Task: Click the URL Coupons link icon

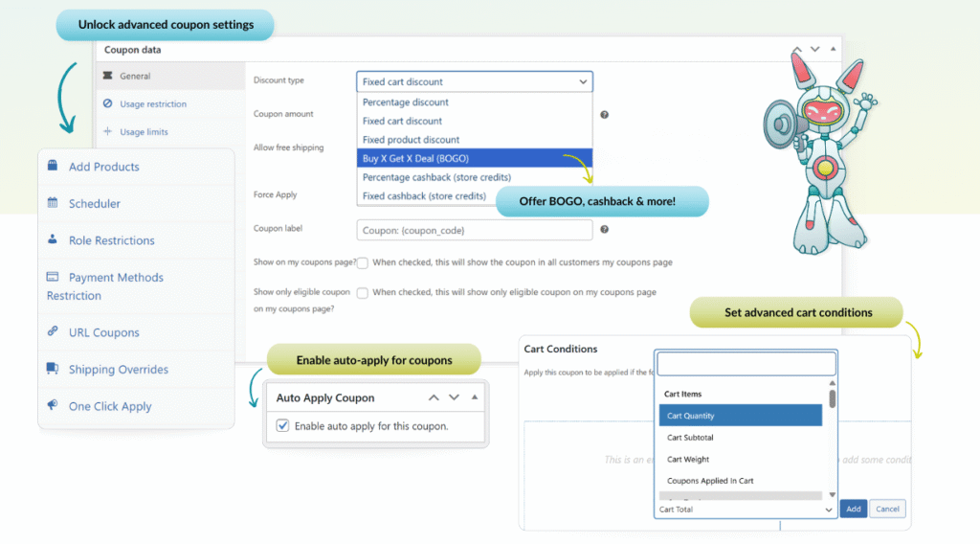Action: pyautogui.click(x=53, y=331)
